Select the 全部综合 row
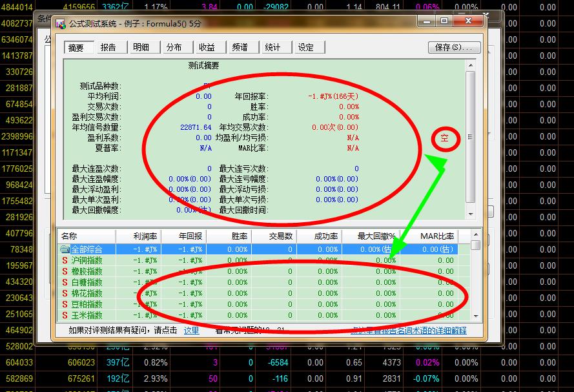 tap(258, 250)
